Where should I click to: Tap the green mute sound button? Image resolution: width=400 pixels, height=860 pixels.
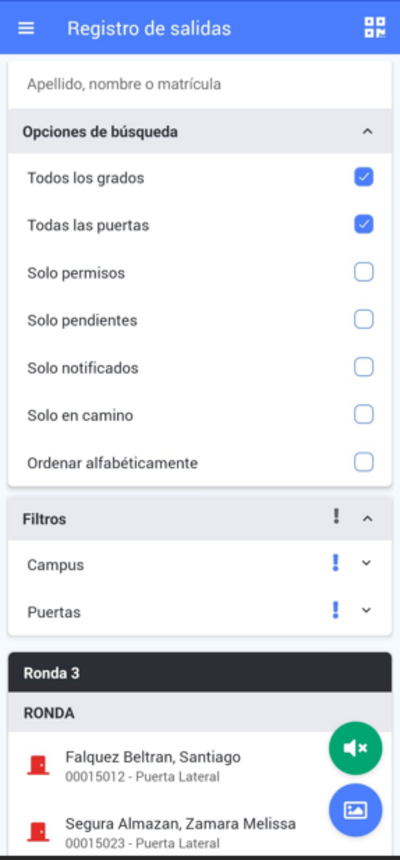point(356,748)
